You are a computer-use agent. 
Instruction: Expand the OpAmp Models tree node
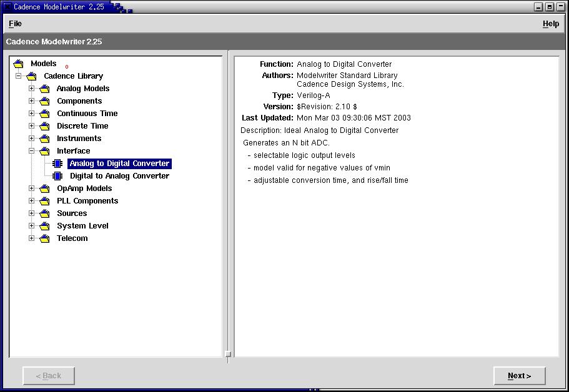pos(31,188)
